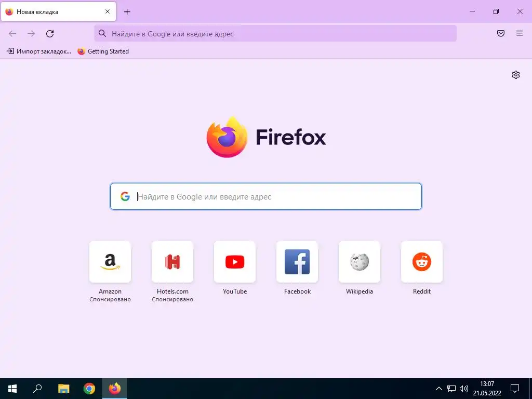Click the Amazon label text
Screen dimensions: 532x399
(x=110, y=291)
